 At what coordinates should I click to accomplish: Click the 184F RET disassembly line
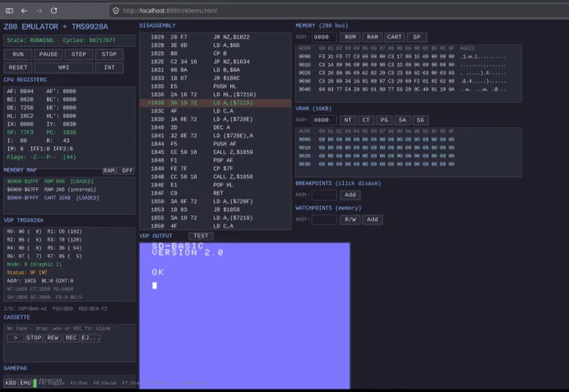[x=215, y=193]
